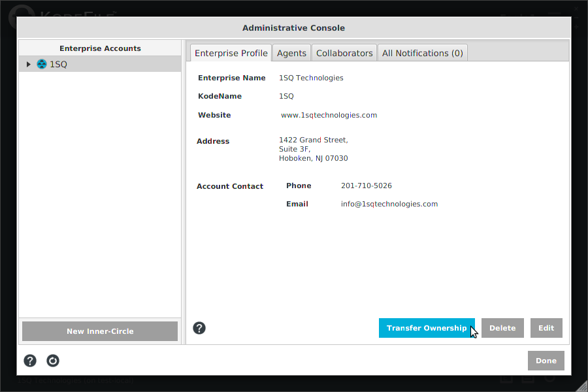The height and width of the screenshot is (392, 588).
Task: Select the 1SQ account row label
Action: 59,64
